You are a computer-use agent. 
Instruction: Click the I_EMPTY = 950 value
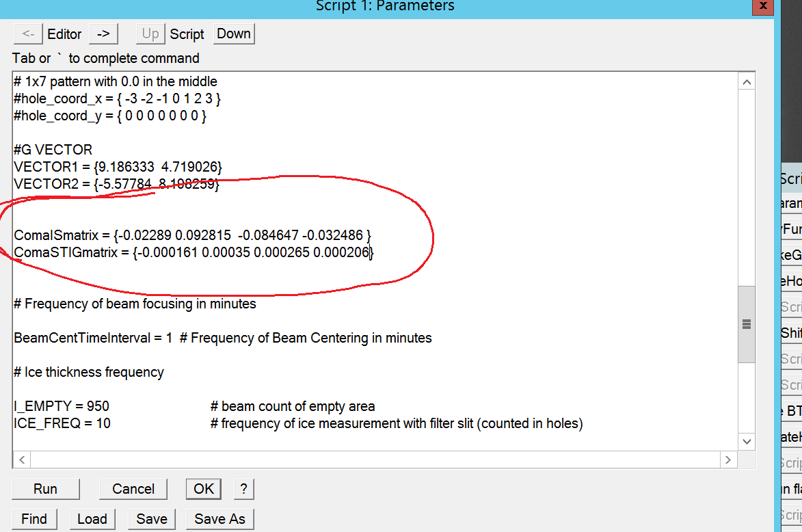[x=62, y=406]
